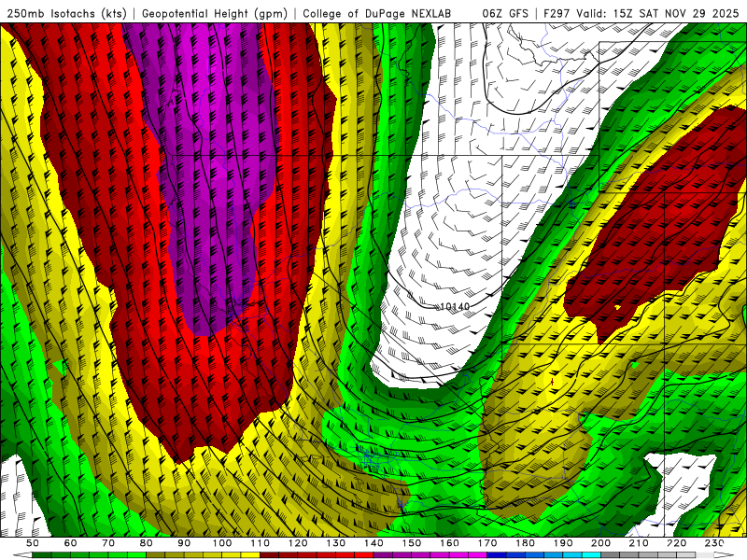
Task: Click the '06Z GFS' model run label
Action: [505, 14]
